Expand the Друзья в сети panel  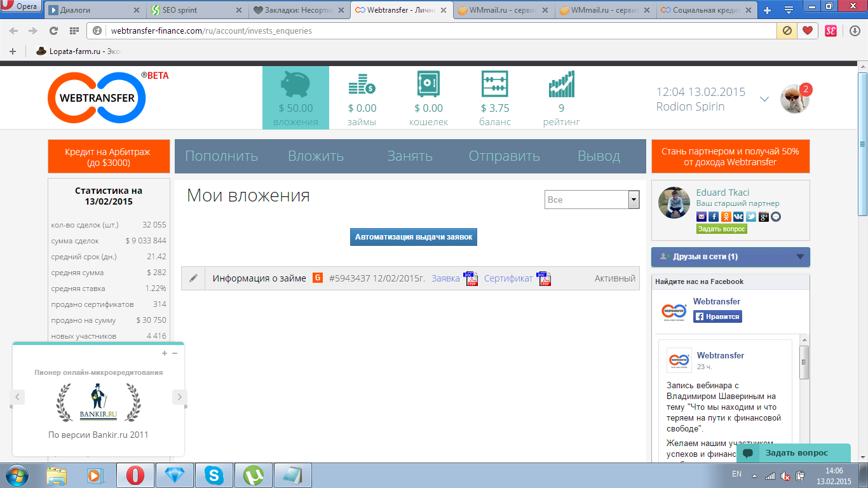click(x=731, y=257)
